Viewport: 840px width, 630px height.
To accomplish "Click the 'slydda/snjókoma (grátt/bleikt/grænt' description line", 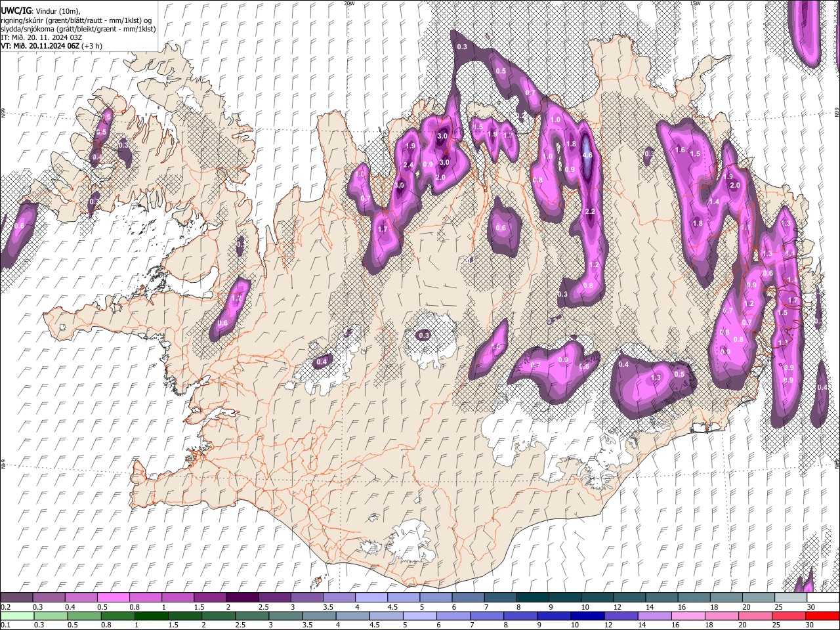I will click(x=78, y=29).
